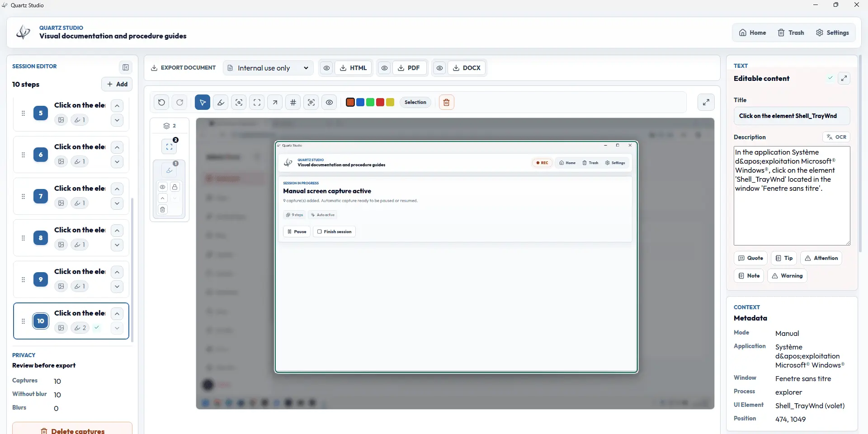Click the up chevron on step 8
The width and height of the screenshot is (868, 434).
pyautogui.click(x=117, y=231)
